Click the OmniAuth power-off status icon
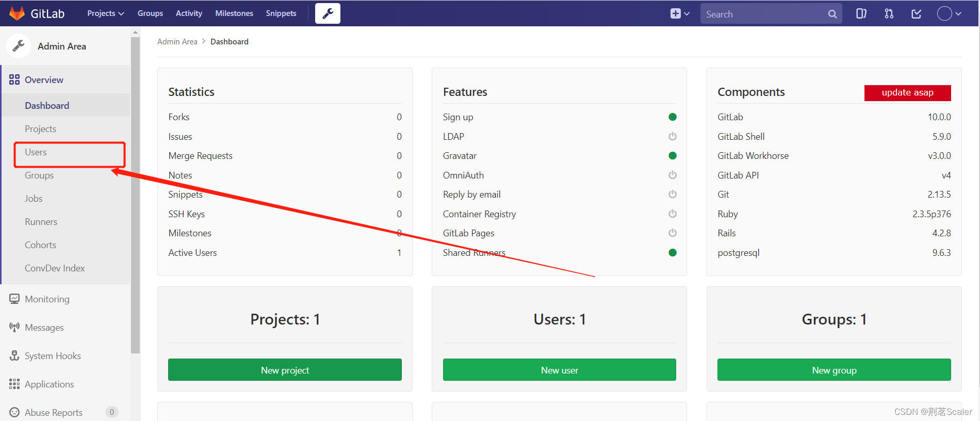Screen dimensions: 980x421 point(673,175)
